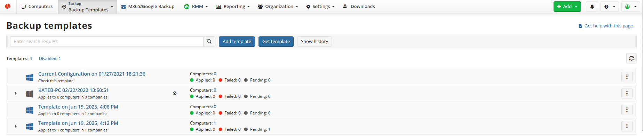Expand the KATEB-PC template row
The image size is (644, 137).
click(16, 93)
